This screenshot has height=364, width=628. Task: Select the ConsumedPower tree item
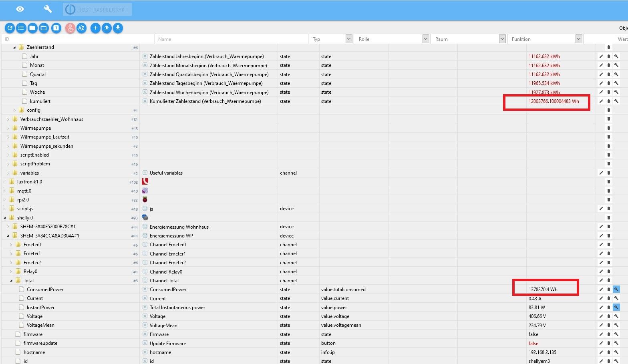point(45,289)
